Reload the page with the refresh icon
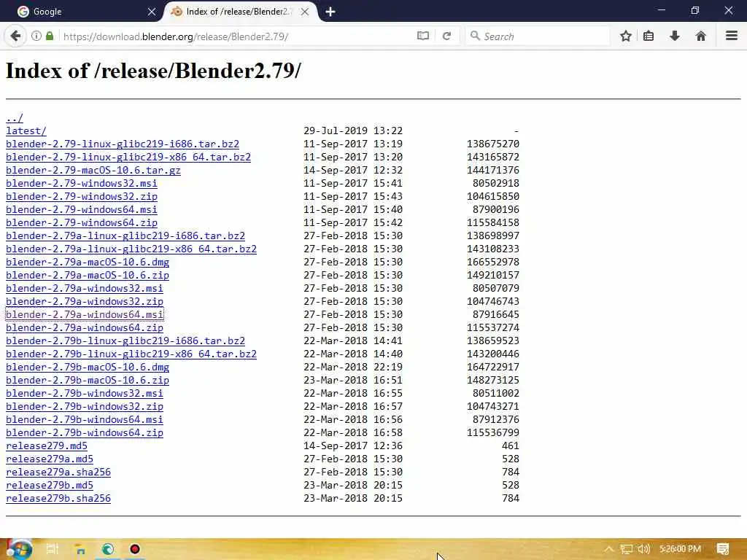Viewport: 747px width, 560px height. point(447,36)
